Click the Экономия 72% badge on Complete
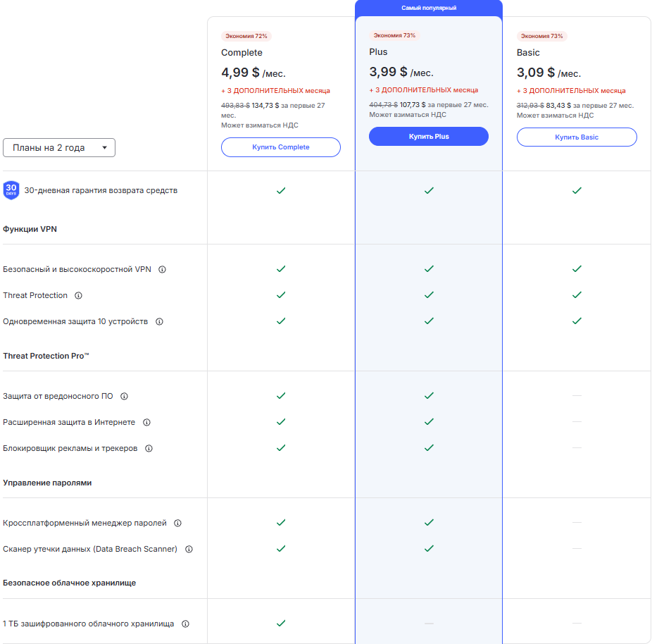Viewport: 652px width, 644px height. 246,36
